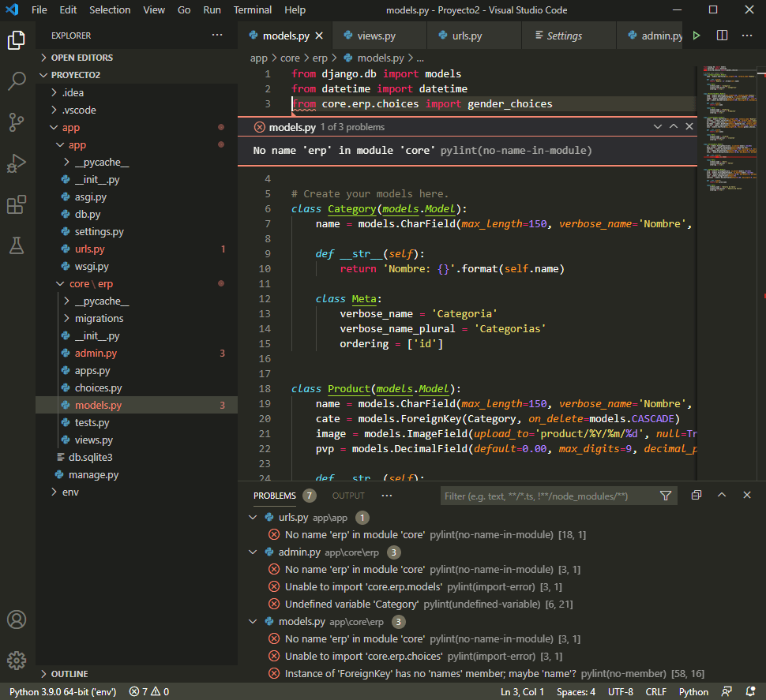Collapse the core \ erp folder
This screenshot has width=766, height=700.
coord(137,283)
